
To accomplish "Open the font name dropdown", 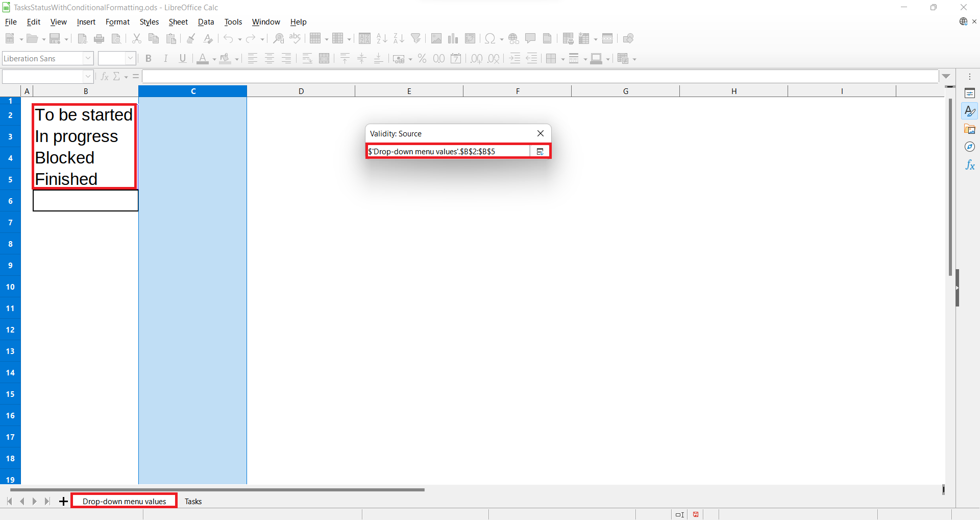I will point(88,58).
